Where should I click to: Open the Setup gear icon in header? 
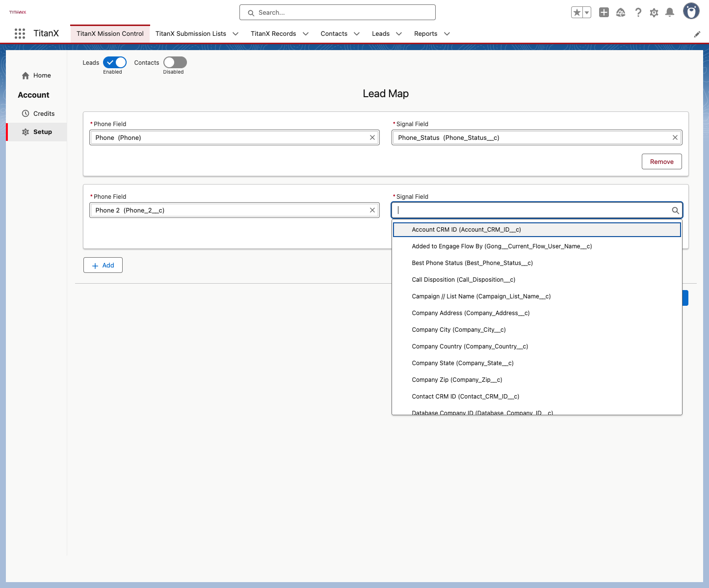(654, 12)
